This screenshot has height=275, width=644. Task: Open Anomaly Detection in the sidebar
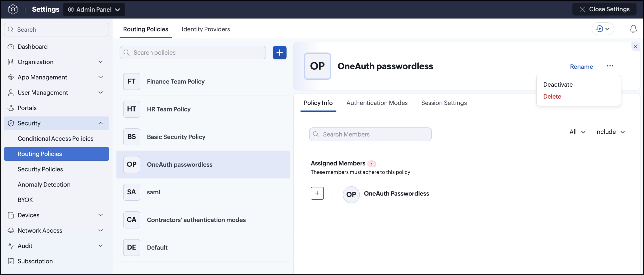click(44, 185)
